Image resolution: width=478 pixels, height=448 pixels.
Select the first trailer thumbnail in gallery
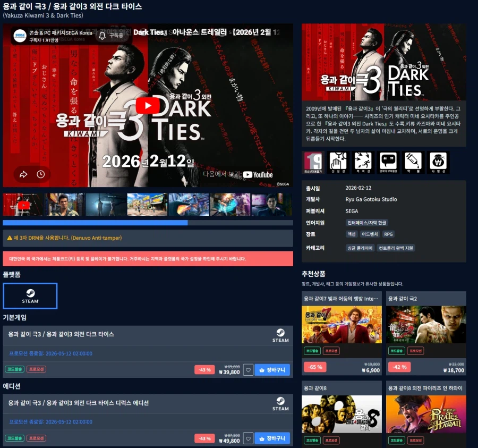tap(23, 205)
